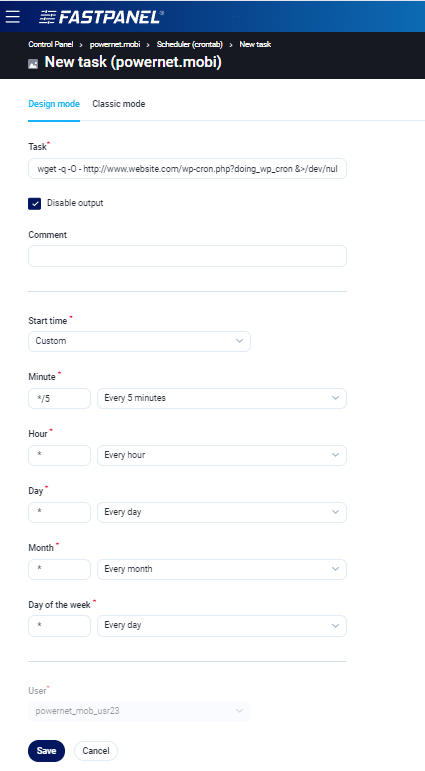Navigate to Scheduler (crontab) breadcrumb
This screenshot has width=425, height=771.
(x=190, y=44)
